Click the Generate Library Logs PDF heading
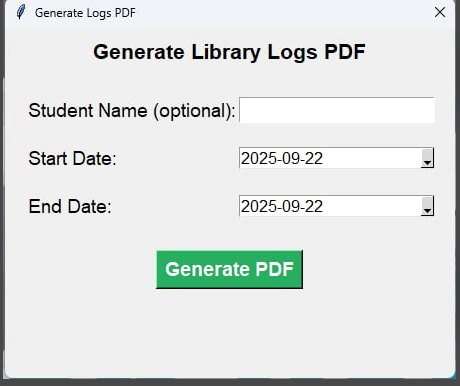This screenshot has height=386, width=460. tap(229, 52)
